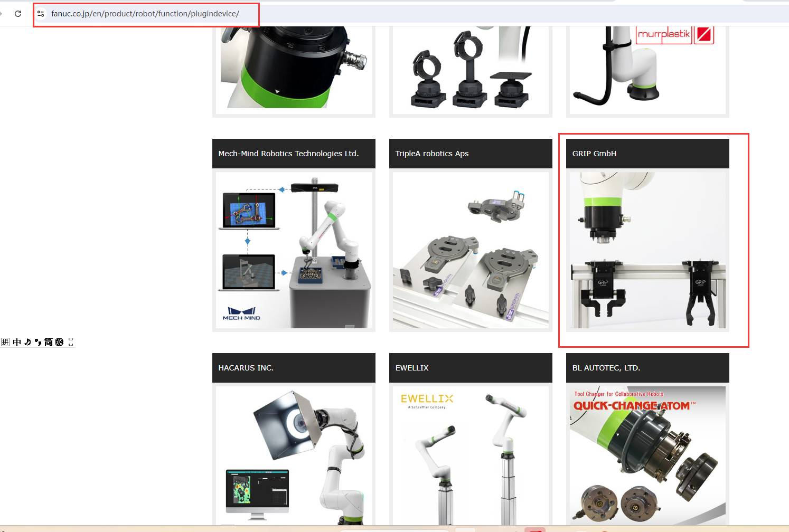
Task: Toggle half-moon full/half width mode
Action: pos(27,342)
